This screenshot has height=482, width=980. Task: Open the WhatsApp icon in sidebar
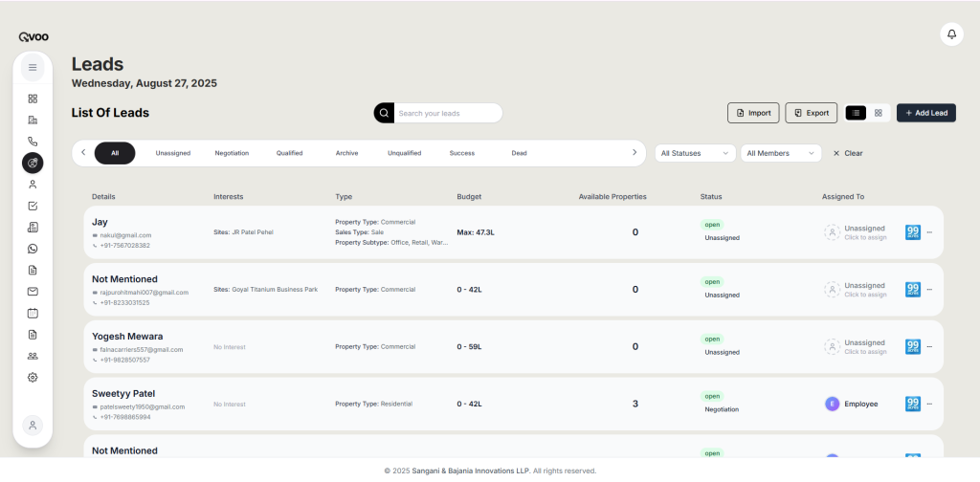point(33,249)
